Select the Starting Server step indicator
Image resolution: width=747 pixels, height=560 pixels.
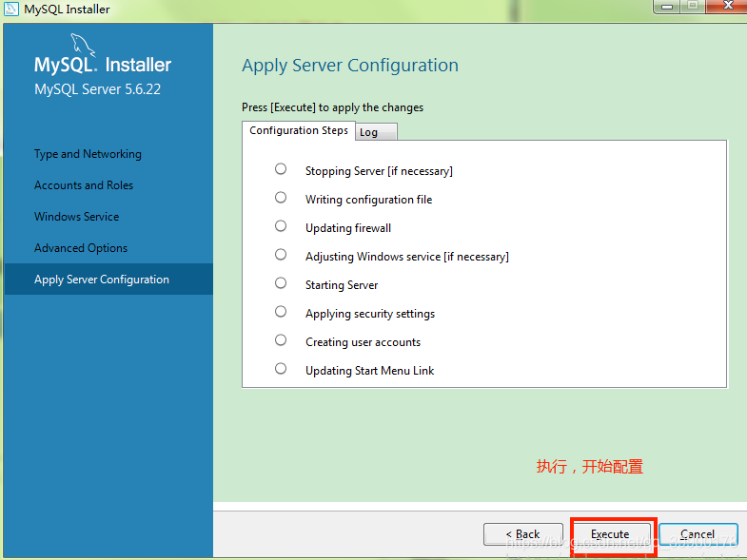(x=281, y=283)
